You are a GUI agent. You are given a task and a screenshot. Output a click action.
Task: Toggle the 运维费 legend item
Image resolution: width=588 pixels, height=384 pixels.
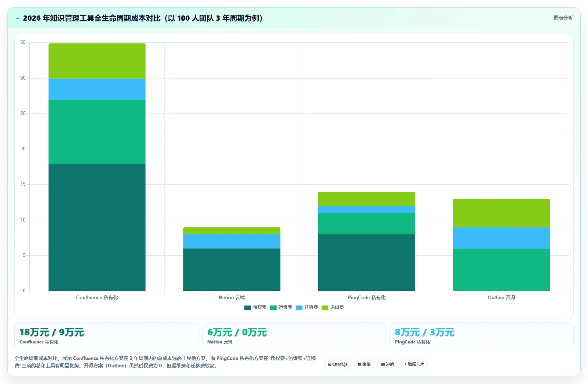pos(281,307)
